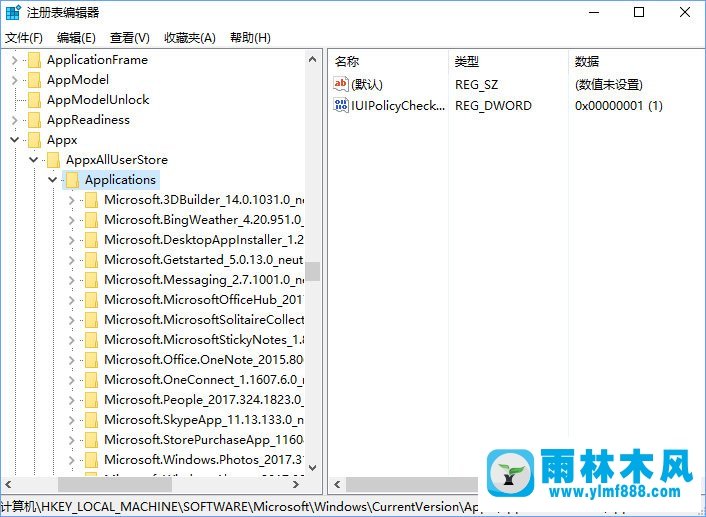706x517 pixels.
Task: Open the 编辑(E) menu
Action: click(76, 38)
